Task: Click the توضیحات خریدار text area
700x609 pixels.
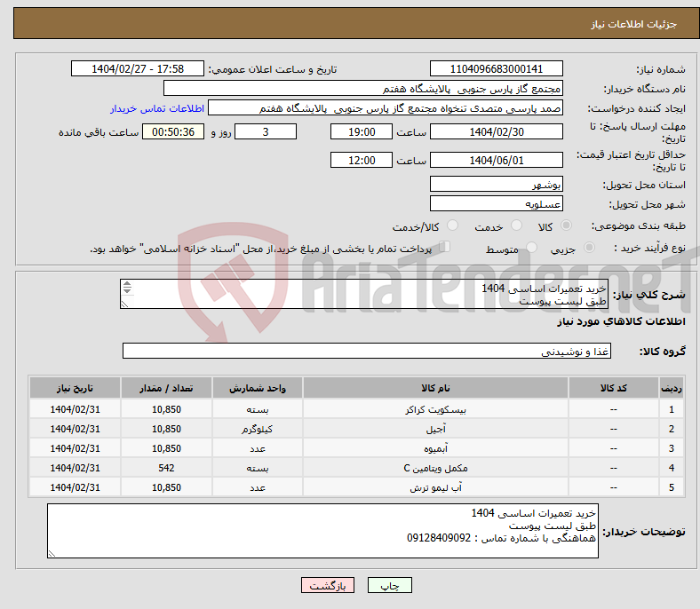Action: pos(322,531)
